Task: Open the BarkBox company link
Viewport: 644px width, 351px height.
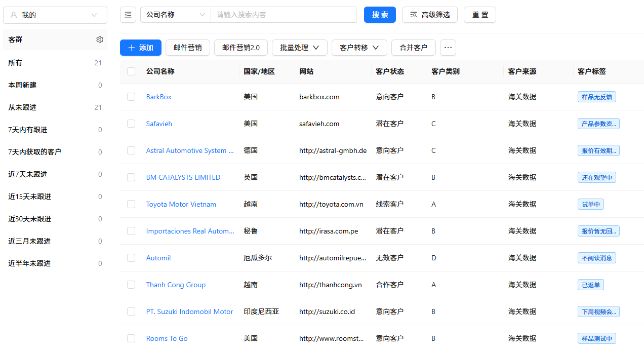Action: click(159, 97)
